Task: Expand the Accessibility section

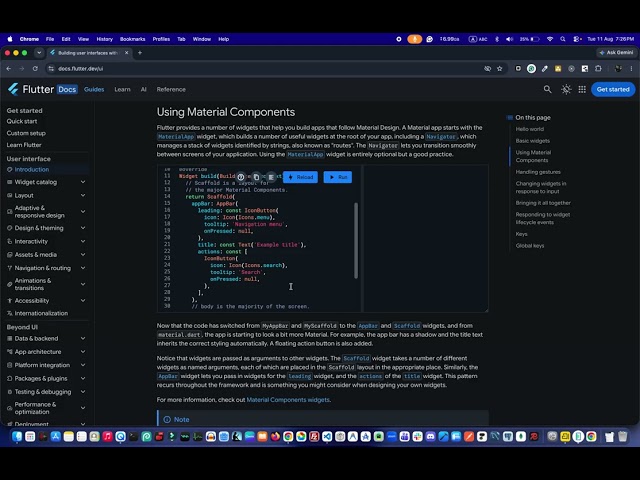Action: point(83,300)
